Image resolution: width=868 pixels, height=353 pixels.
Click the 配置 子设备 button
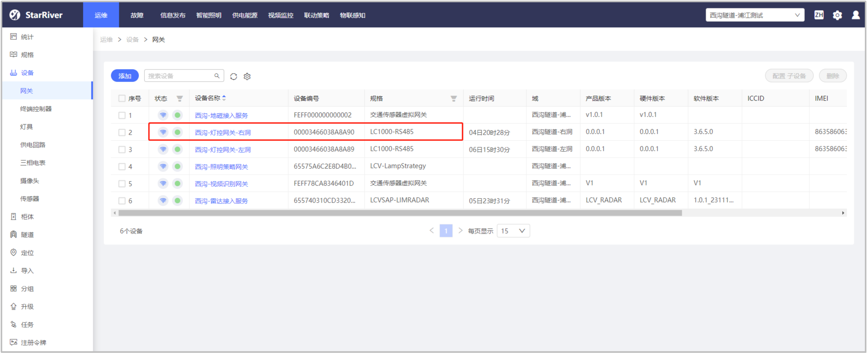789,76
